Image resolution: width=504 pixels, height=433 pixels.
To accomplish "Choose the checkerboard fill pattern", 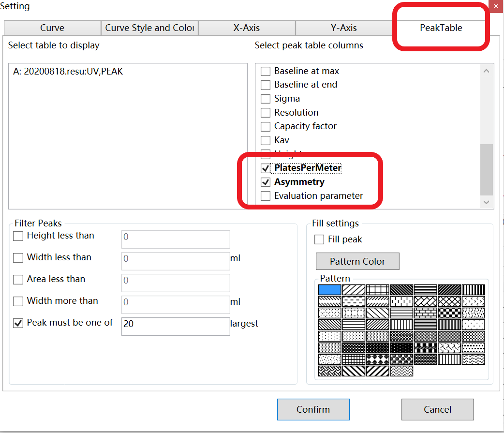I will [x=449, y=313].
